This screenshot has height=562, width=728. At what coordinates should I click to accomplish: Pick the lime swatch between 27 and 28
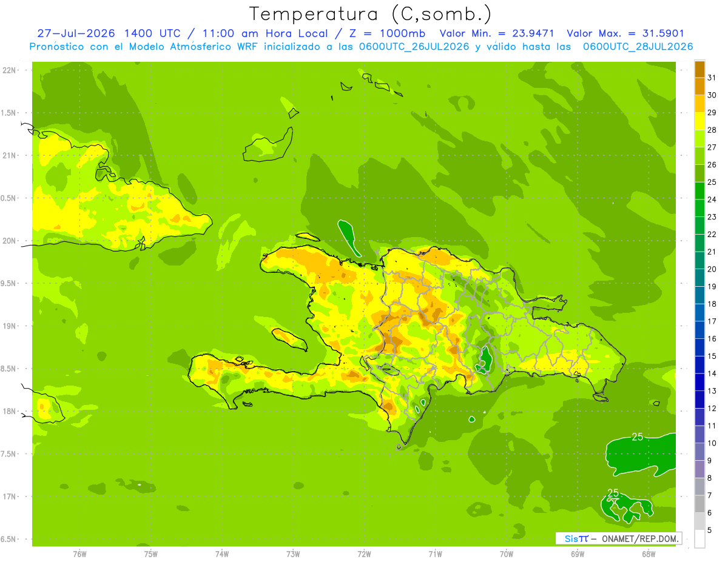[699, 138]
